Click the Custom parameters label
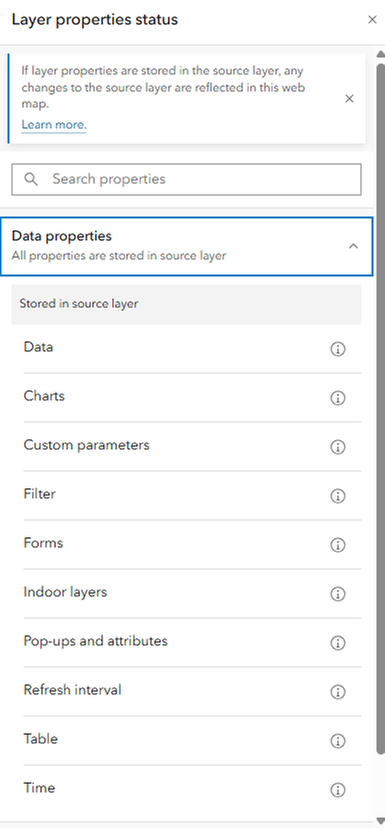The width and height of the screenshot is (385, 828). pos(87,445)
